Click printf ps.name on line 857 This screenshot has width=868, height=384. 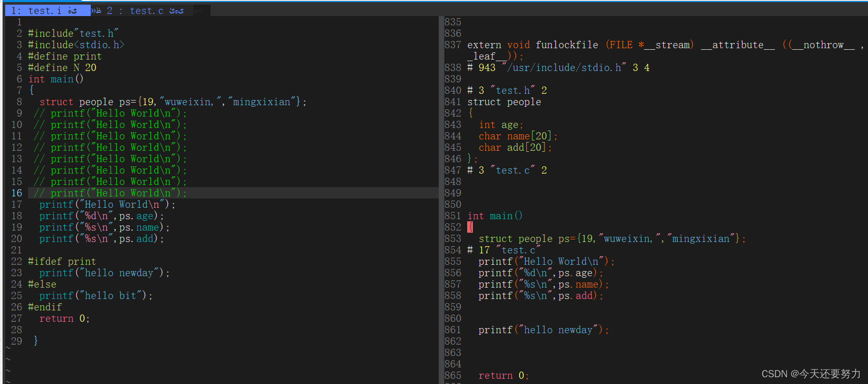543,285
